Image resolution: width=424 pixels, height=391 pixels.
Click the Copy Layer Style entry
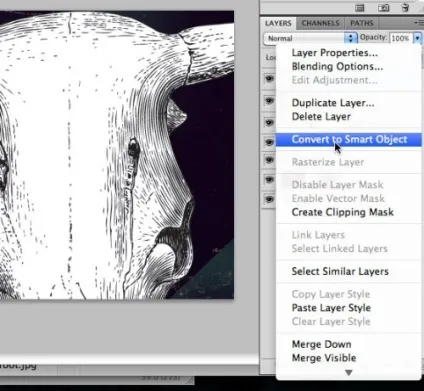pos(331,294)
